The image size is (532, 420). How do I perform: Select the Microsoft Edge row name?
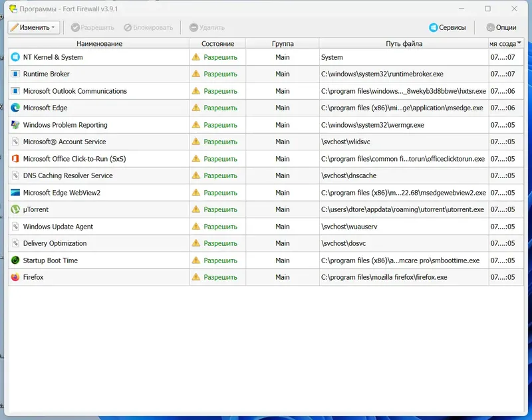tap(45, 108)
